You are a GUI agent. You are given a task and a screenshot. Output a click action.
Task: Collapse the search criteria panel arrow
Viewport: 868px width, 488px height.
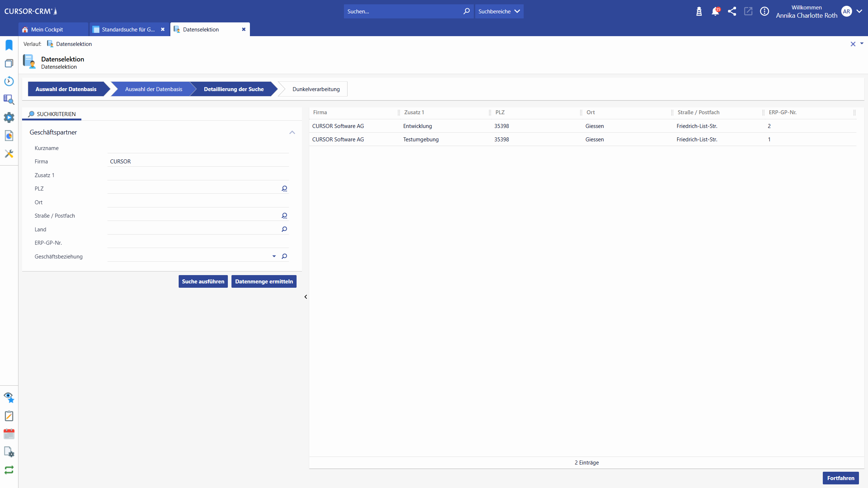pos(306,297)
